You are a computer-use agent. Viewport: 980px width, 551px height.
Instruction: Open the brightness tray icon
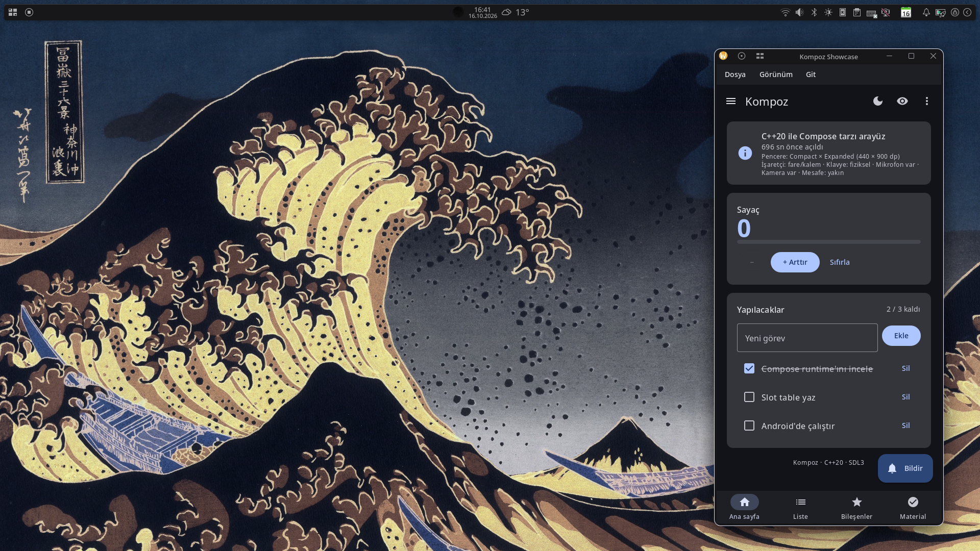pyautogui.click(x=828, y=12)
